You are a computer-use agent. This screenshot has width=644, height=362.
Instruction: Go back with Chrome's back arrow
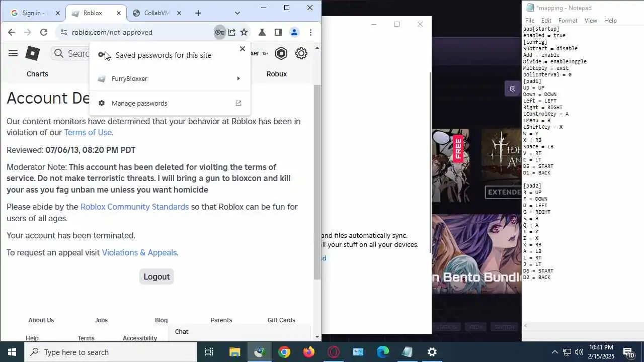point(12,32)
